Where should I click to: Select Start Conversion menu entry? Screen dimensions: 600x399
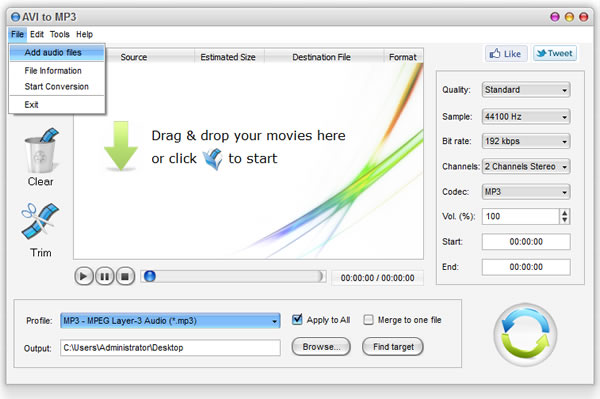[x=57, y=87]
